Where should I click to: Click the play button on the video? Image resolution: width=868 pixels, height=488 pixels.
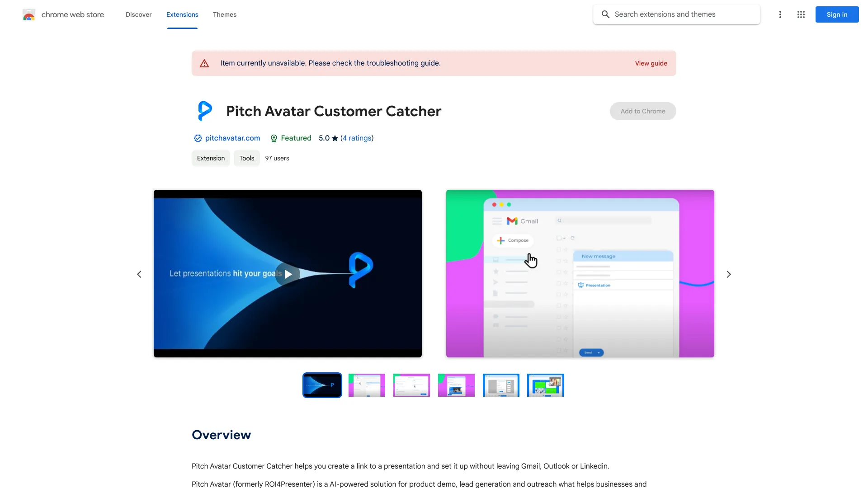[288, 273]
